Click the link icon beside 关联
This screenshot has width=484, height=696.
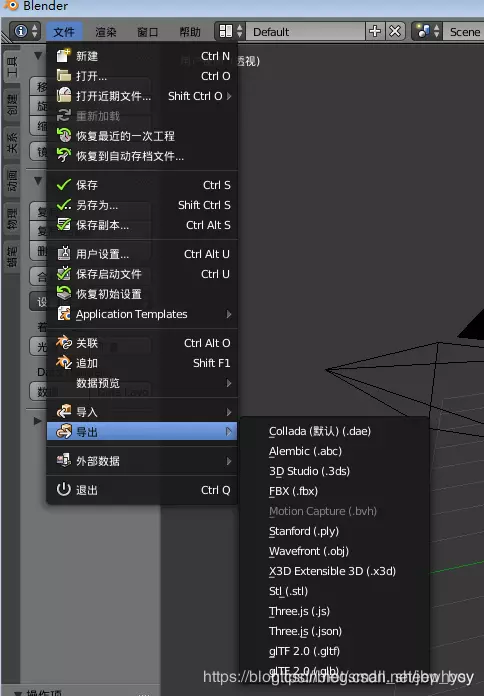pyautogui.click(x=63, y=342)
